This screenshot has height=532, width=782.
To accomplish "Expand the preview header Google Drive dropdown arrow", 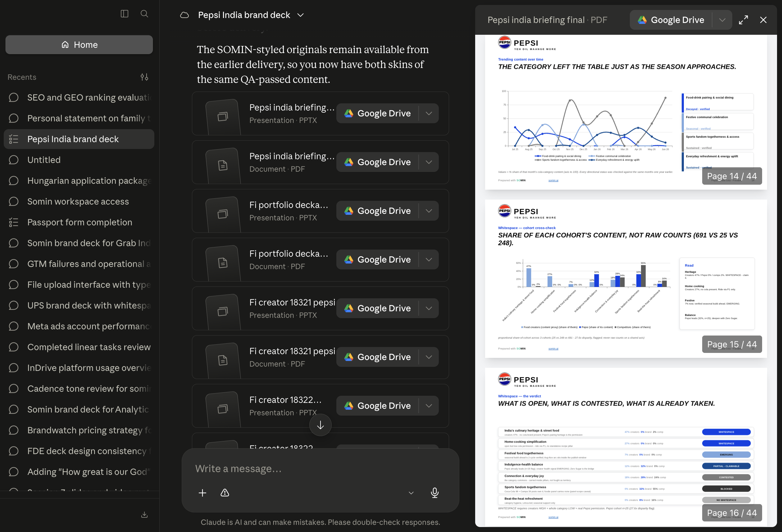I will coord(722,20).
